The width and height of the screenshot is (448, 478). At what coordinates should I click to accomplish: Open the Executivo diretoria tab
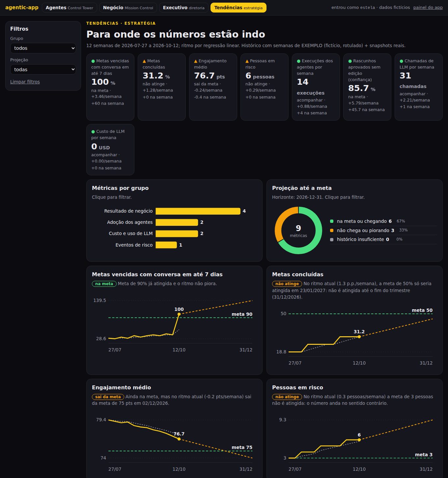click(183, 8)
